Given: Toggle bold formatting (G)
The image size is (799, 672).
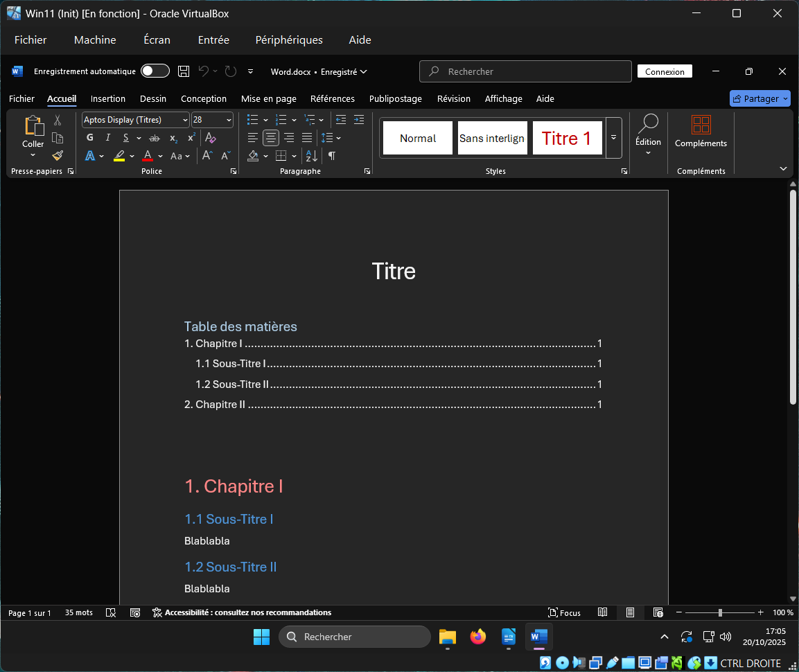Looking at the screenshot, I should point(90,138).
